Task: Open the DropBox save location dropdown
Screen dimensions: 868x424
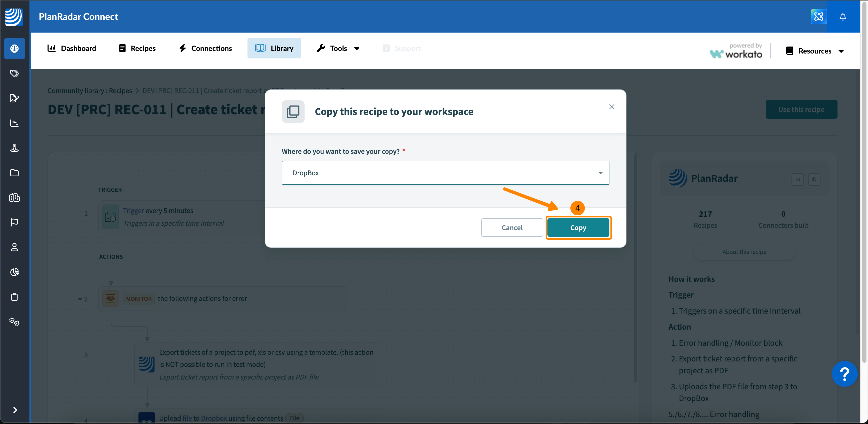Action: click(x=445, y=173)
